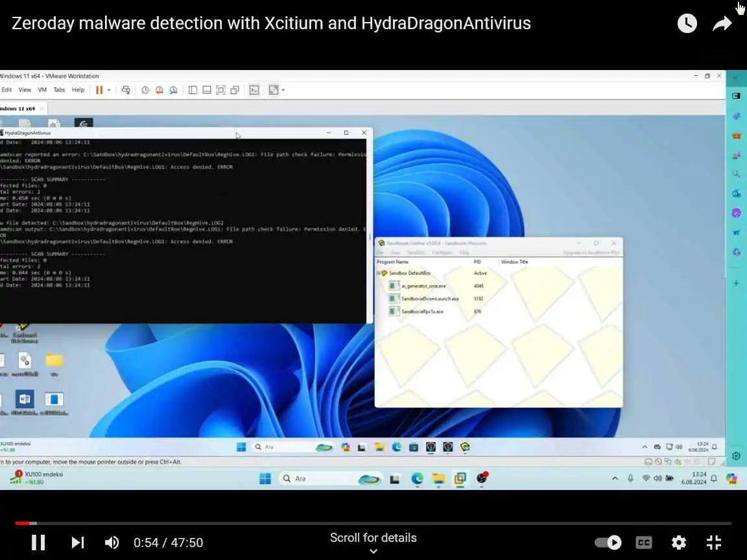Select SandboxieDcomLaunch.exe process row

[x=498, y=299]
